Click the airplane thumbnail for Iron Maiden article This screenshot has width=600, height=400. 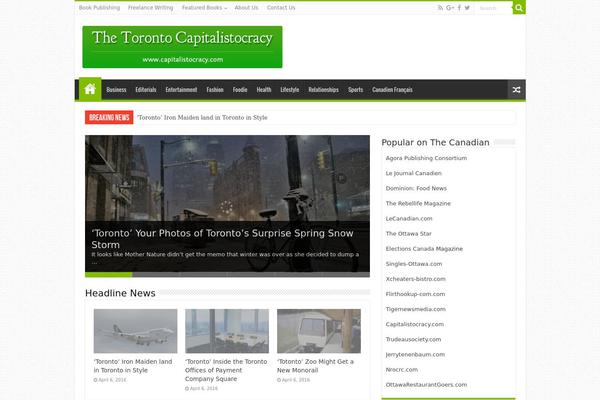(135, 331)
